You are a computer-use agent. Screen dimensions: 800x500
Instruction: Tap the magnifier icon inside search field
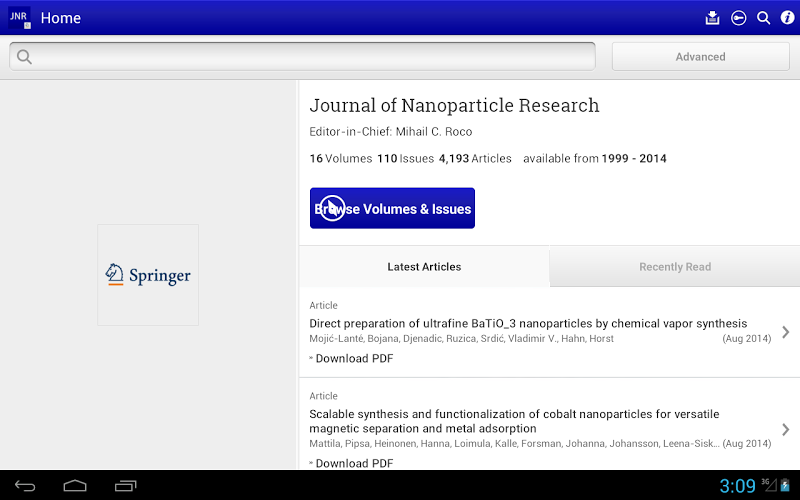pos(24,57)
